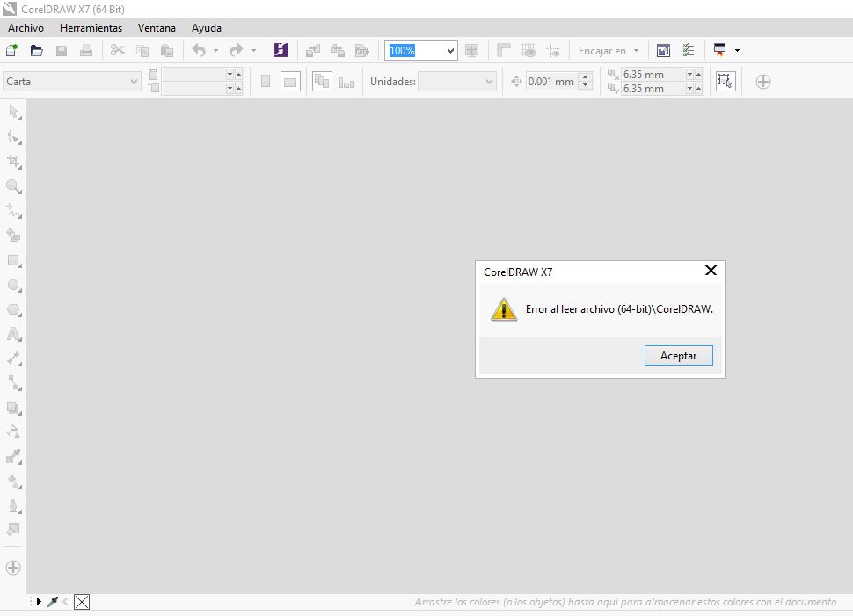
Task: Select the Polygon tool
Action: pyautogui.click(x=14, y=310)
